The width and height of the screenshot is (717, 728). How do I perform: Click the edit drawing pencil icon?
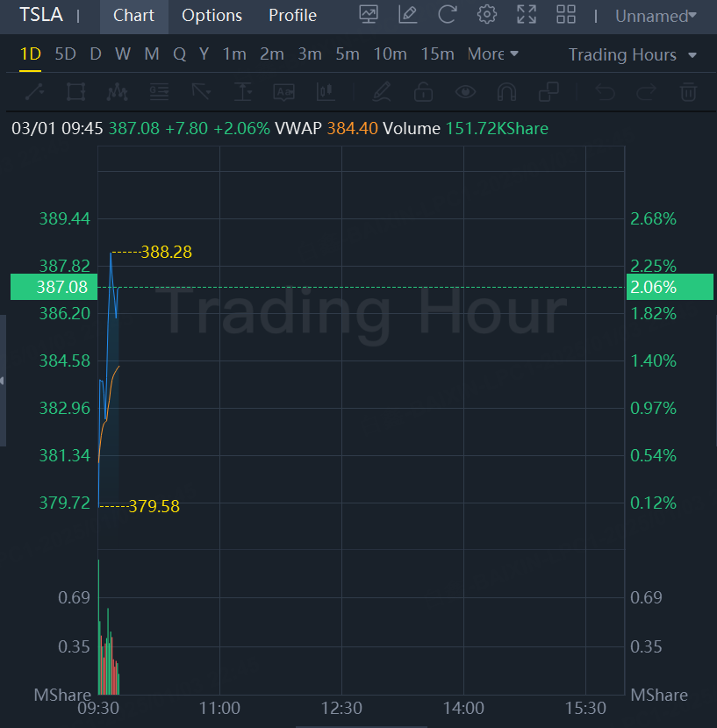(x=407, y=15)
